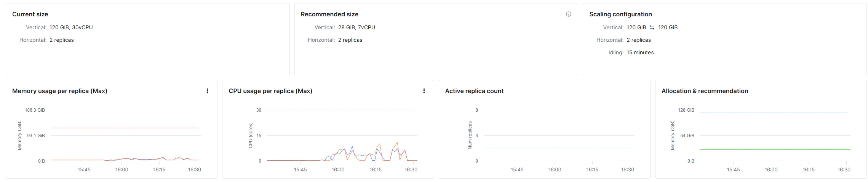Click the Scaling configuration heading
This screenshot has height=182, width=868.
coord(620,14)
